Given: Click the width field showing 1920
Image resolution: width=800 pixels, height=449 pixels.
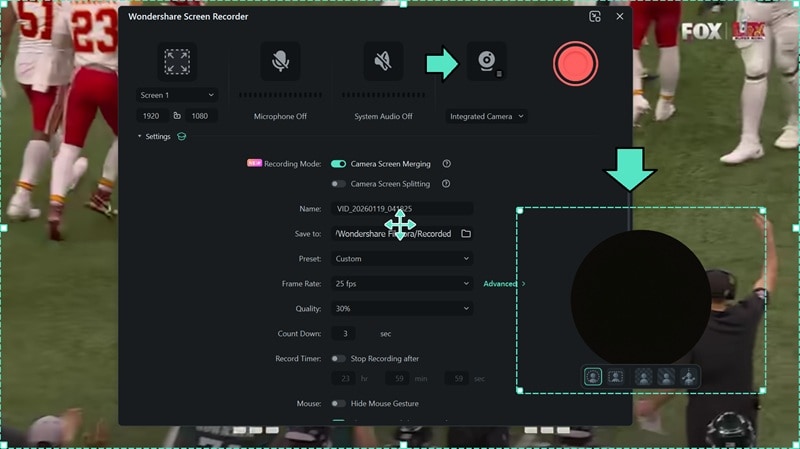Looking at the screenshot, I should click(152, 116).
